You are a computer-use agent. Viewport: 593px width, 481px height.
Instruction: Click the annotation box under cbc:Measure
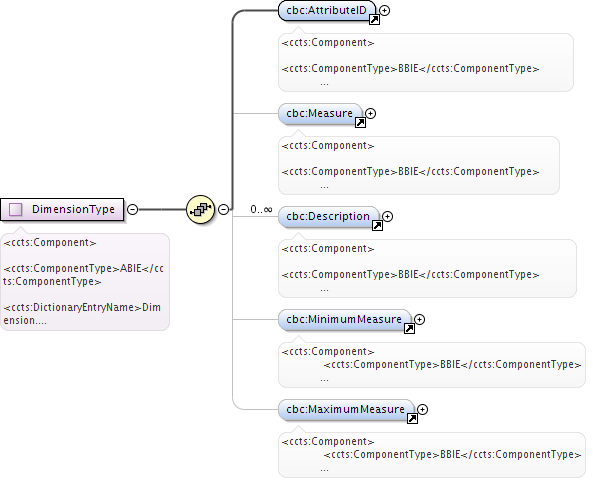point(419,165)
